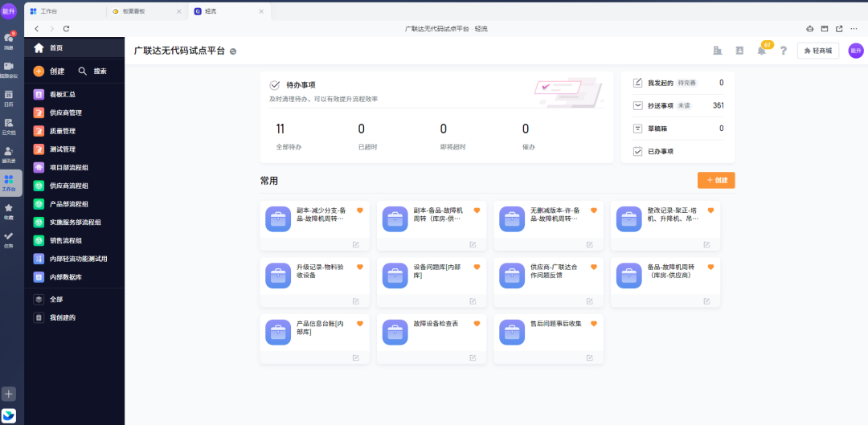Viewport: 868px width, 425px height.
Task: Open 实施服务部流程组 in sidebar
Action: point(74,223)
